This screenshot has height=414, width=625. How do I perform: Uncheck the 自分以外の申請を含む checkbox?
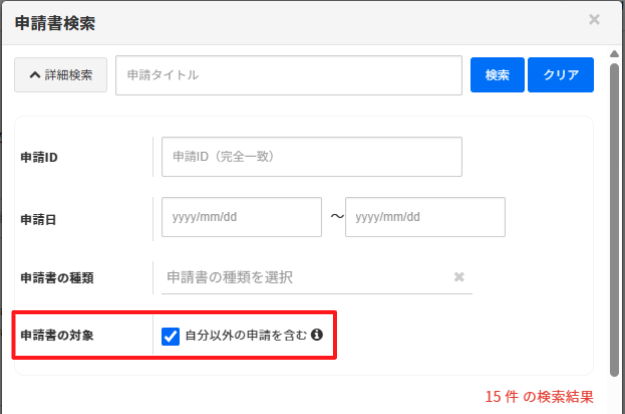pyautogui.click(x=170, y=336)
